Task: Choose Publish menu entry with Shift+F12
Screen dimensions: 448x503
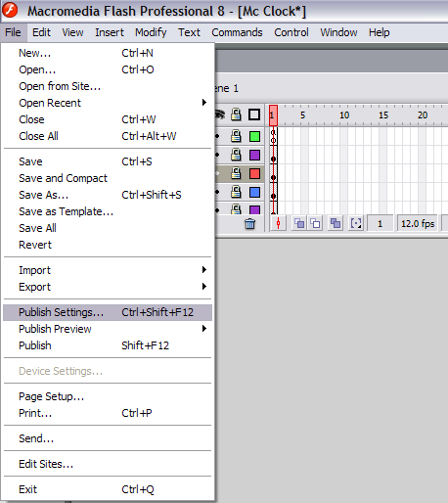Action: pyautogui.click(x=108, y=345)
